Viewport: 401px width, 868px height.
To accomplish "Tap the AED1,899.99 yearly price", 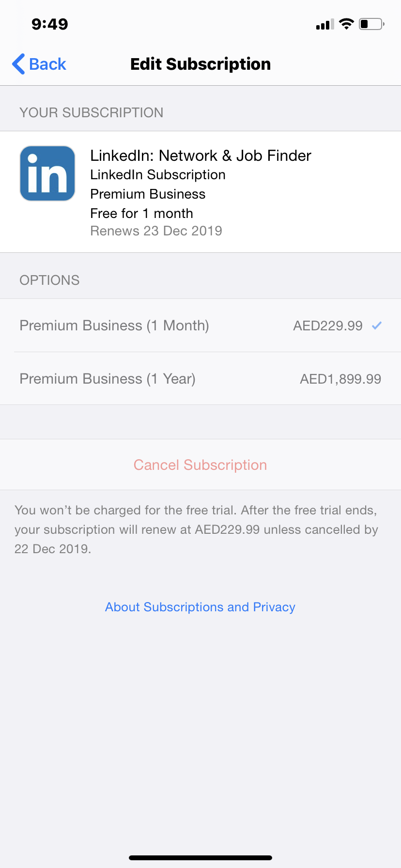I will point(340,379).
